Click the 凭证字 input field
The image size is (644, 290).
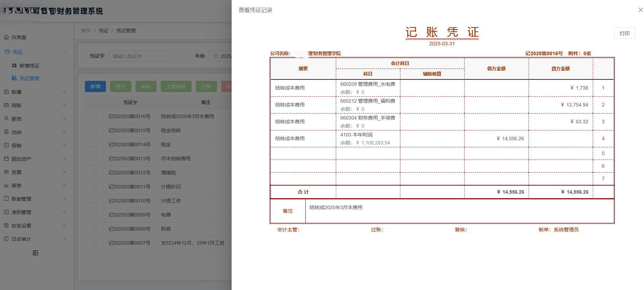click(x=141, y=56)
